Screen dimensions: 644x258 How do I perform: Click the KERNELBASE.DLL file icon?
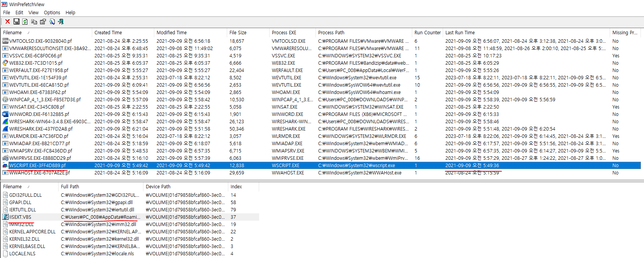tap(5, 246)
